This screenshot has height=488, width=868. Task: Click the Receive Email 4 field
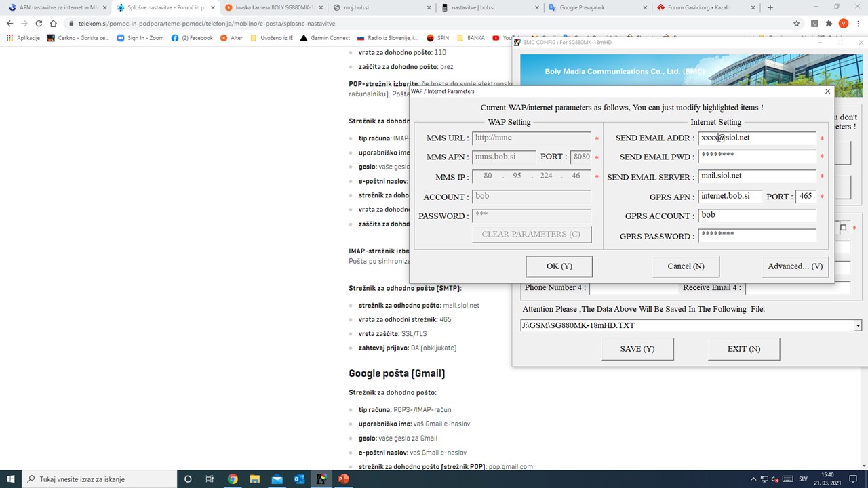(797, 288)
